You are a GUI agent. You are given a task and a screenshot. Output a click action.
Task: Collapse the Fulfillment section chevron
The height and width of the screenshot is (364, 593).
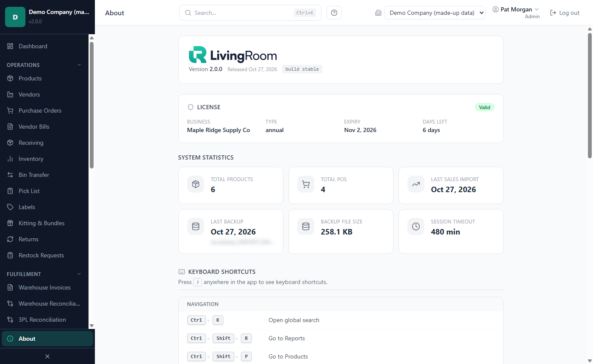tap(79, 274)
